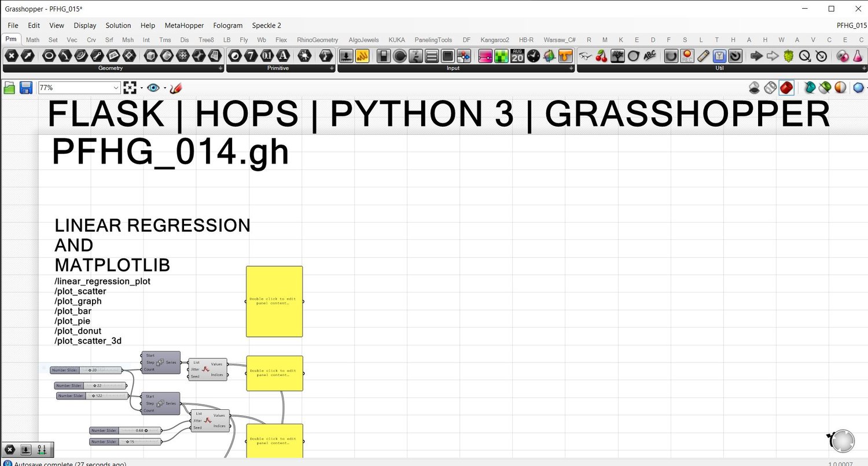
Task: Select the Cherry Picker icon in Util
Action: click(x=602, y=56)
